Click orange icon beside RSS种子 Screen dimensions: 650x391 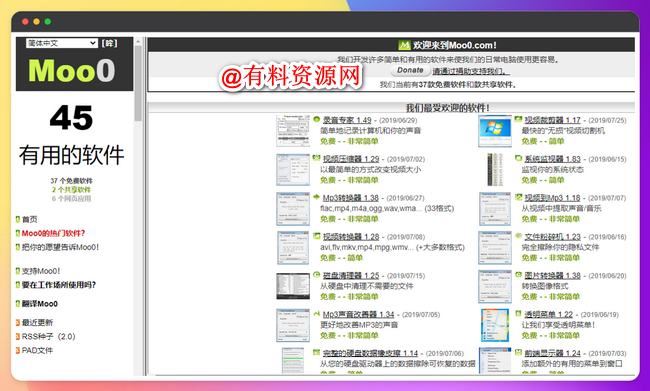(18, 336)
